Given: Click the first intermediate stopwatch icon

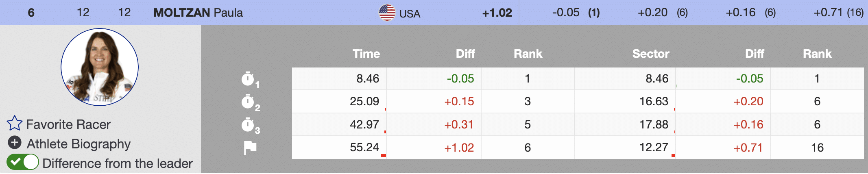Looking at the screenshot, I should point(248,78).
